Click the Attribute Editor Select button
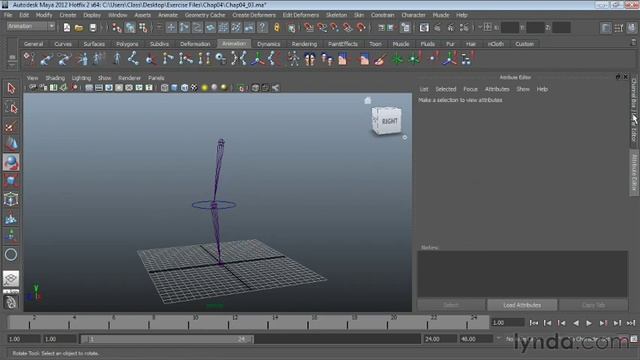Image resolution: width=640 pixels, height=360 pixels. [x=451, y=305]
